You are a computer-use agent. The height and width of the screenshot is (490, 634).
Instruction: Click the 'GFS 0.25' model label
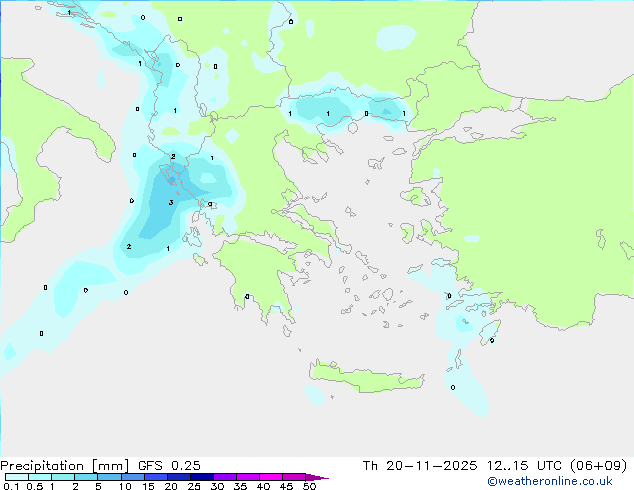tap(169, 466)
